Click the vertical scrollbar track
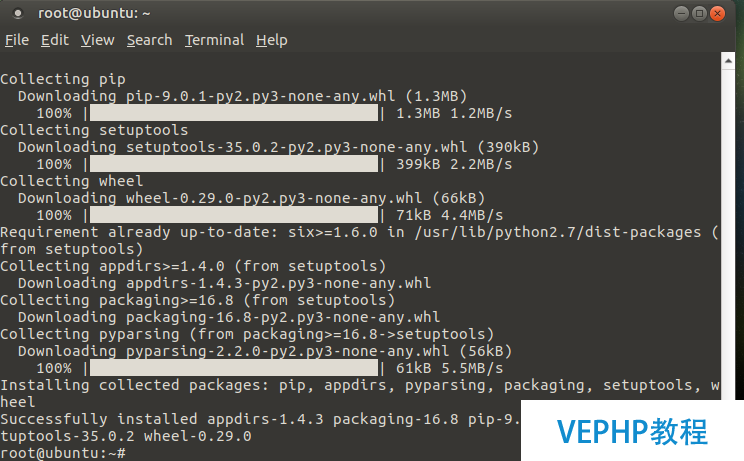Viewport: 744px width, 461px height. point(728,234)
